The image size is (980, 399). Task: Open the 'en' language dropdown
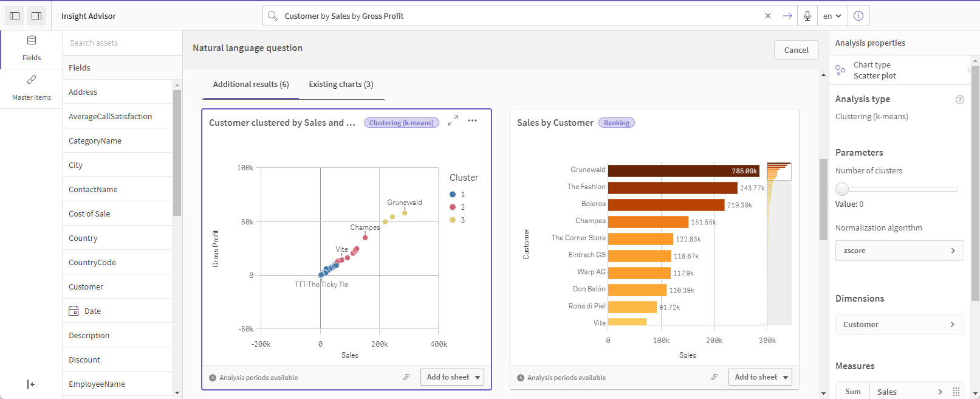(x=832, y=16)
